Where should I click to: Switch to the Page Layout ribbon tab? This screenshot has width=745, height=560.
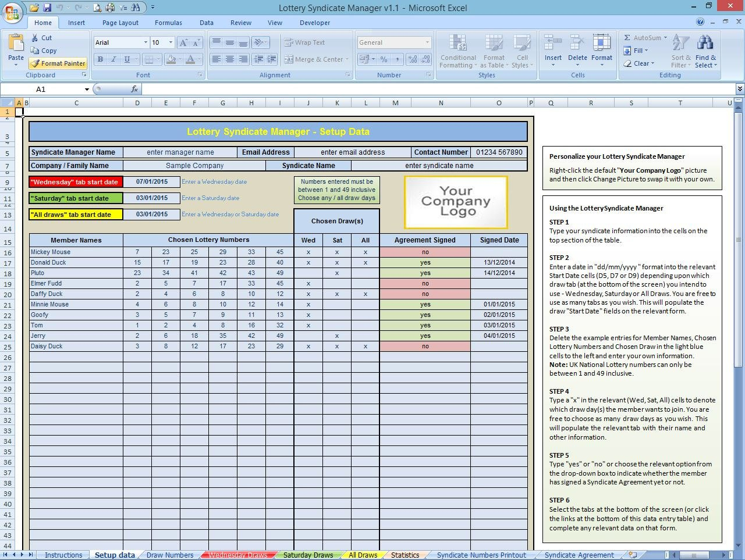click(x=120, y=23)
